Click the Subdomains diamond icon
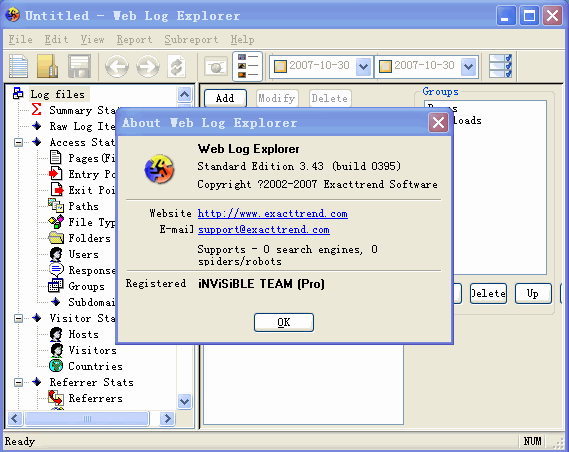 pyautogui.click(x=56, y=302)
